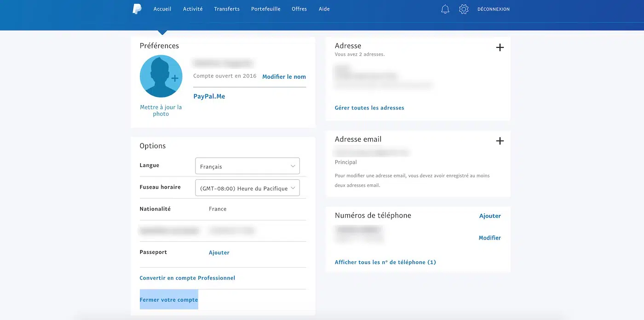Click Mettre à jour la photo
Screen dimensions: 644x320
161,110
